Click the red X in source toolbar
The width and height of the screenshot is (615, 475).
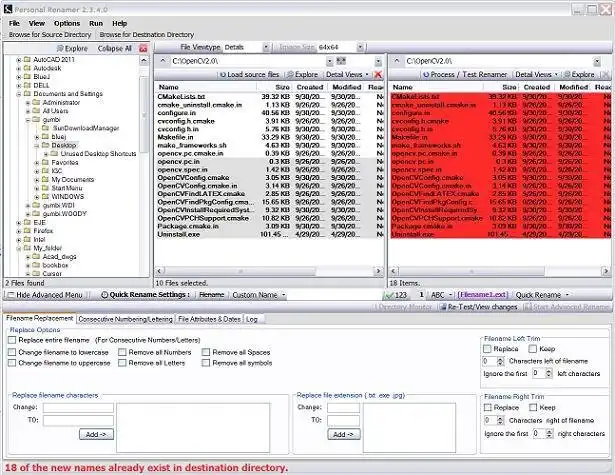pyautogui.click(x=378, y=75)
